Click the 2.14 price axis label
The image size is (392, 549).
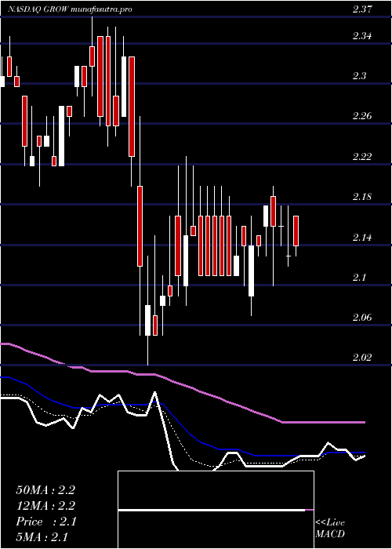362,238
